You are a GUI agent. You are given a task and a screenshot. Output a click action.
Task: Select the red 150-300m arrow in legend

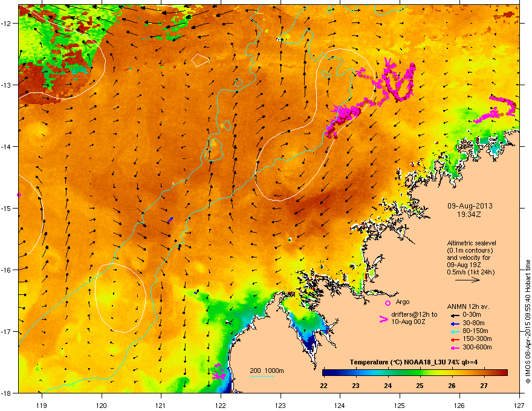click(455, 340)
